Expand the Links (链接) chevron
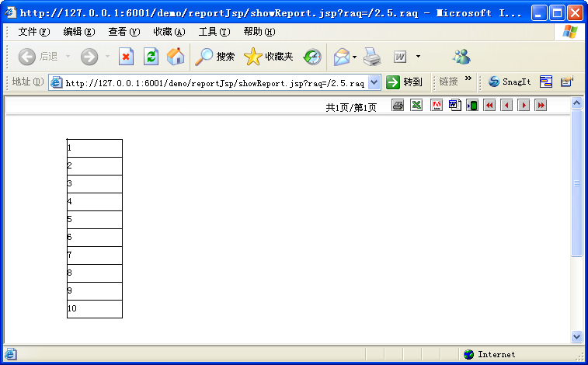588x365 pixels. [468, 78]
